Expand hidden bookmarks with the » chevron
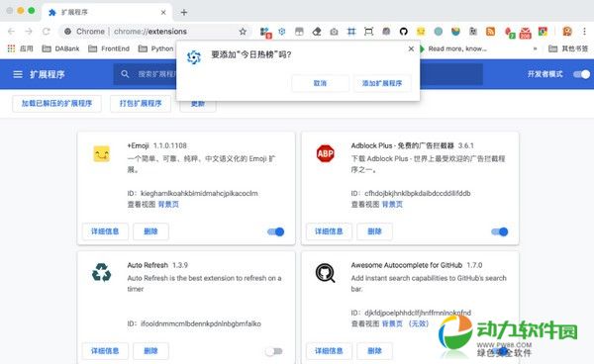This screenshot has height=364, width=594. 535,48
